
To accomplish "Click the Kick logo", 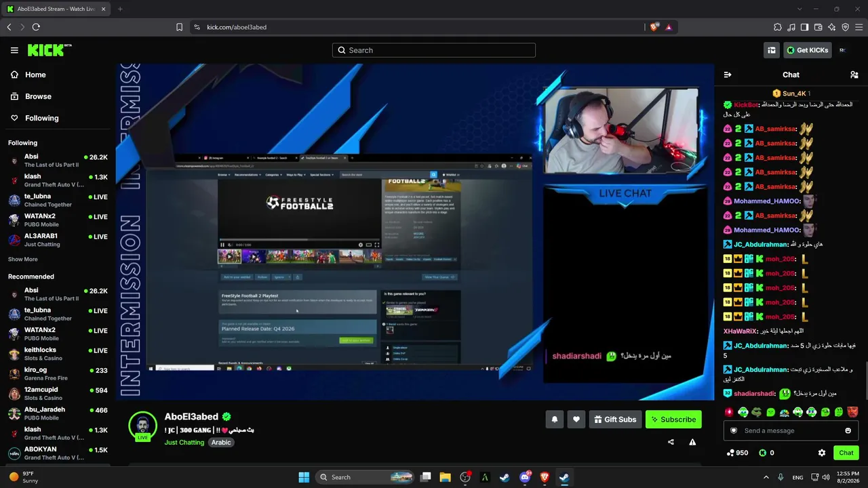I will click(49, 50).
